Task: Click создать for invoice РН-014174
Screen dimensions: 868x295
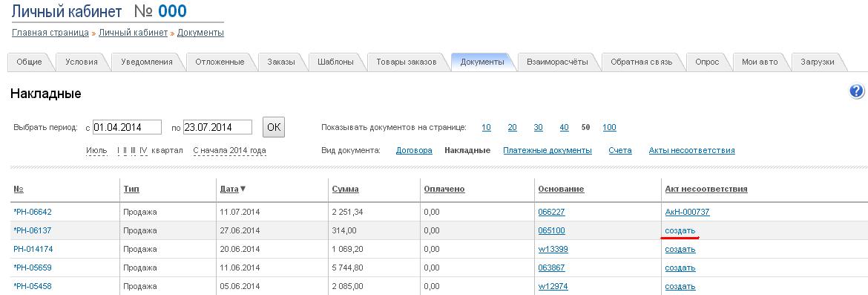Action: pos(680,249)
